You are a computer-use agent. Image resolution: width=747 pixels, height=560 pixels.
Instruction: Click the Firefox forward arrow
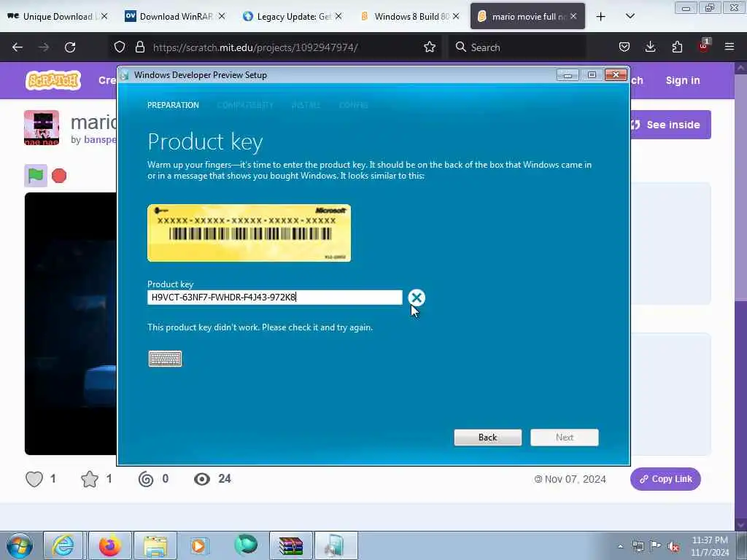[44, 47]
